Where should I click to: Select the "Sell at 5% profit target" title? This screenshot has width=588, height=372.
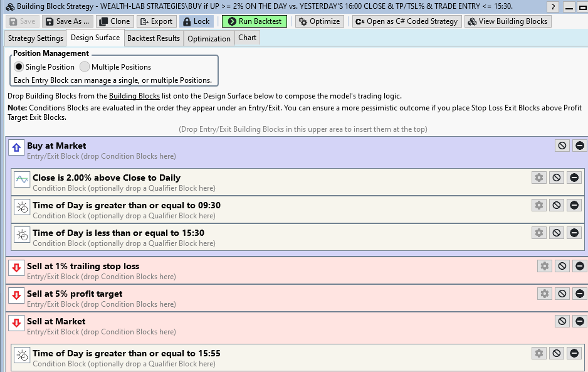pos(75,294)
